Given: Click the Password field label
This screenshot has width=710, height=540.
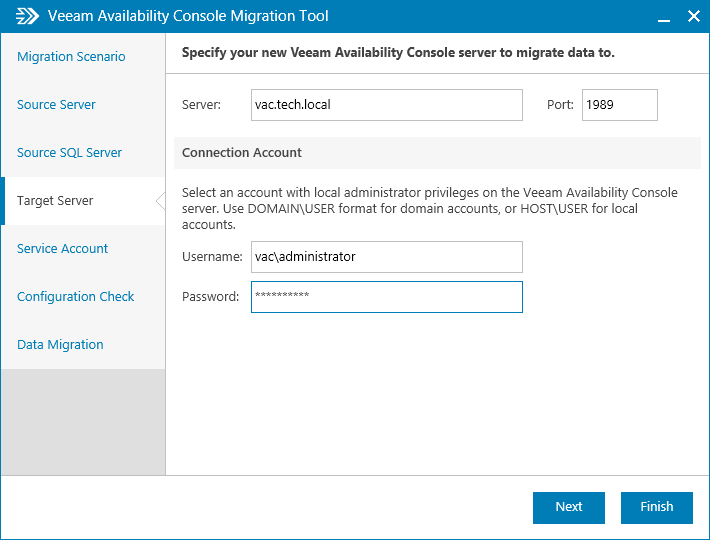Looking at the screenshot, I should 210,297.
